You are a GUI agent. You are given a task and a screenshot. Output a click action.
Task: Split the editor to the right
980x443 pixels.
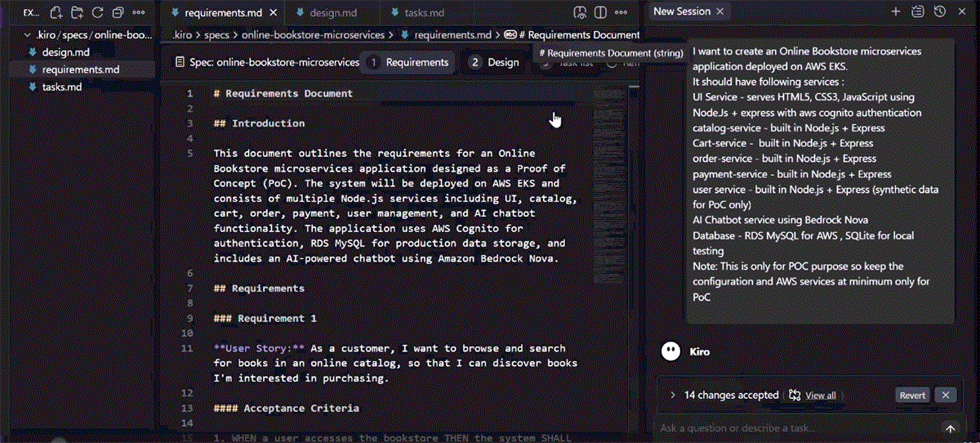click(600, 12)
